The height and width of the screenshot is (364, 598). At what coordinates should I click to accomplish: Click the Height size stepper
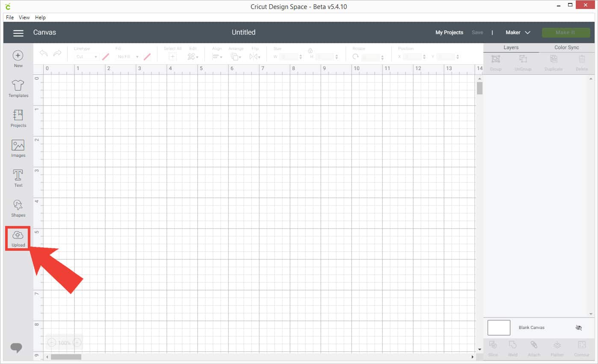click(x=337, y=56)
